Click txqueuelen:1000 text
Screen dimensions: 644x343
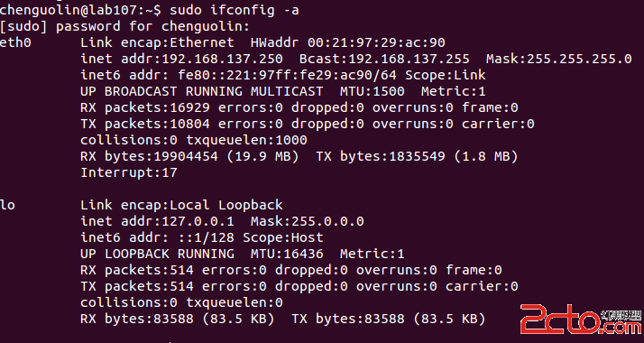coord(246,140)
